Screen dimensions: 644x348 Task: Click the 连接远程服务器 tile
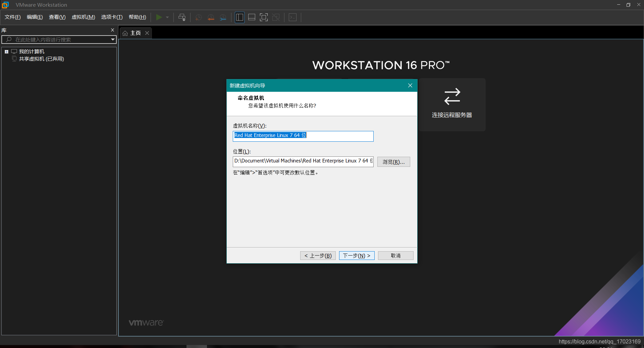(x=452, y=105)
